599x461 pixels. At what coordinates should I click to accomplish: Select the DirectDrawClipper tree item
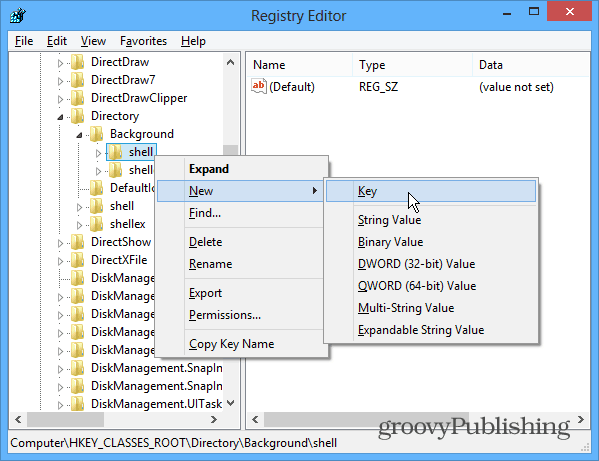139,98
